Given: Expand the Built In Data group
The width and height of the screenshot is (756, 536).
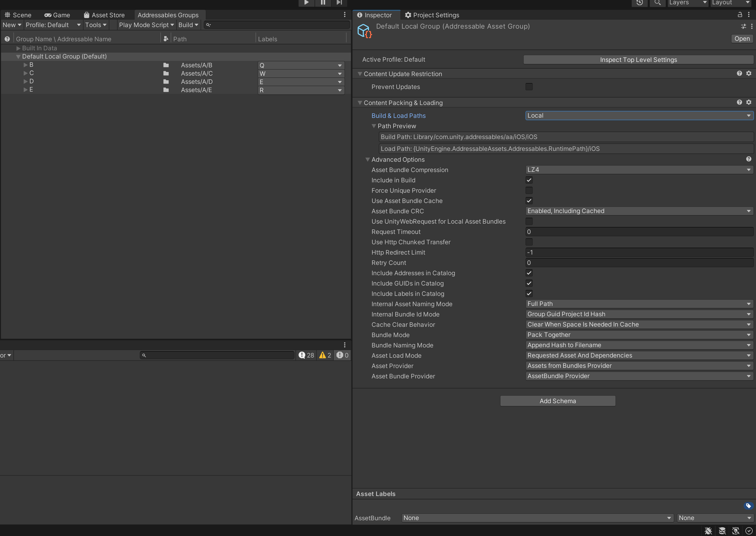Looking at the screenshot, I should click(19, 48).
